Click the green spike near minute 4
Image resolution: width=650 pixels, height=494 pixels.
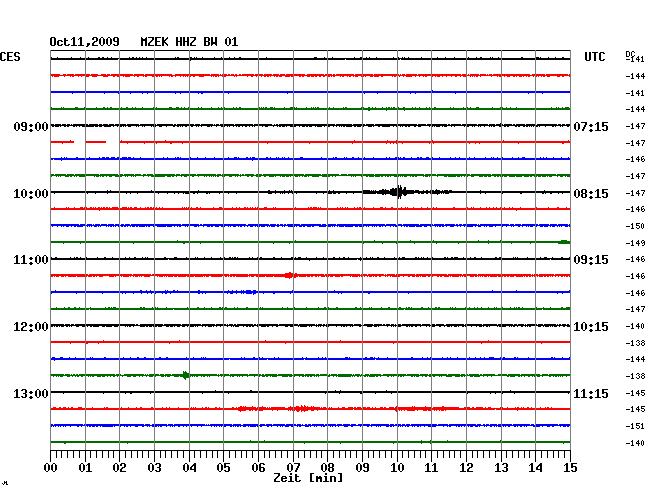[x=186, y=376]
